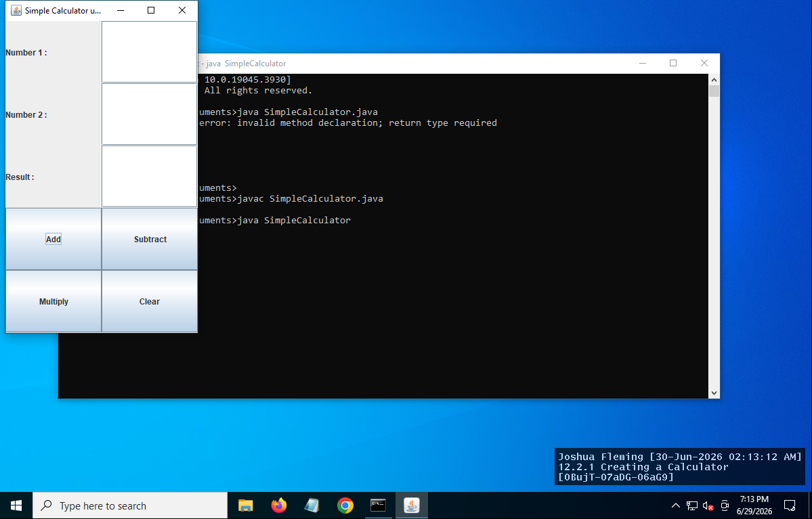Focus the Number 1 input field
The width and height of the screenshot is (812, 519).
click(149, 51)
